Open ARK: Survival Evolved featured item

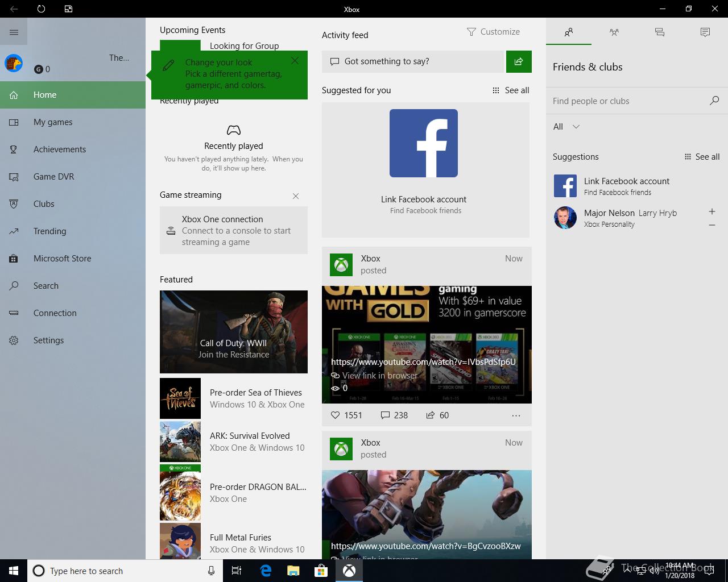(234, 442)
